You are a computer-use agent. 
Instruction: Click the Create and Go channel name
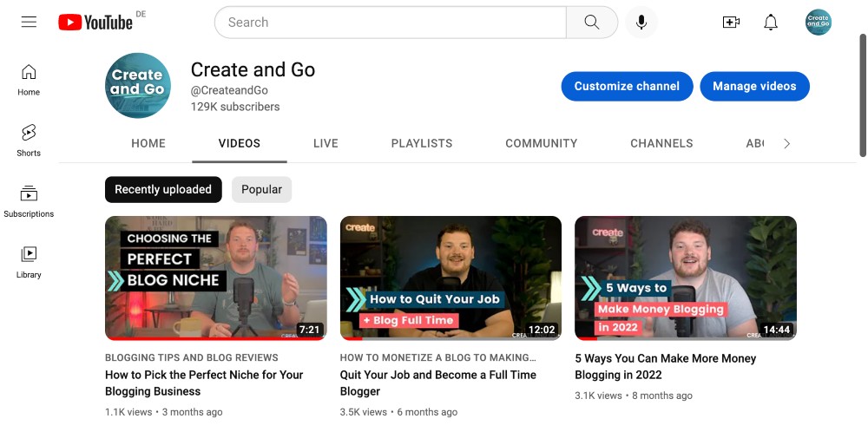click(x=253, y=69)
